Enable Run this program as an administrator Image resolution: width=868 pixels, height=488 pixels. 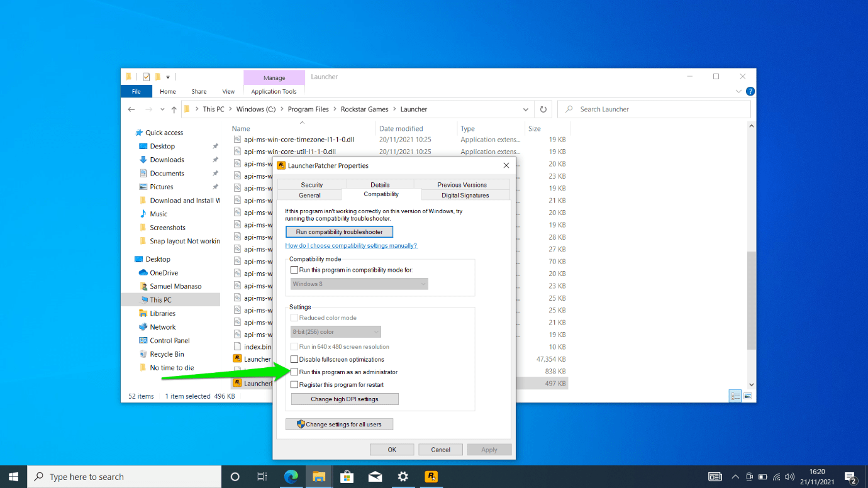click(294, 372)
